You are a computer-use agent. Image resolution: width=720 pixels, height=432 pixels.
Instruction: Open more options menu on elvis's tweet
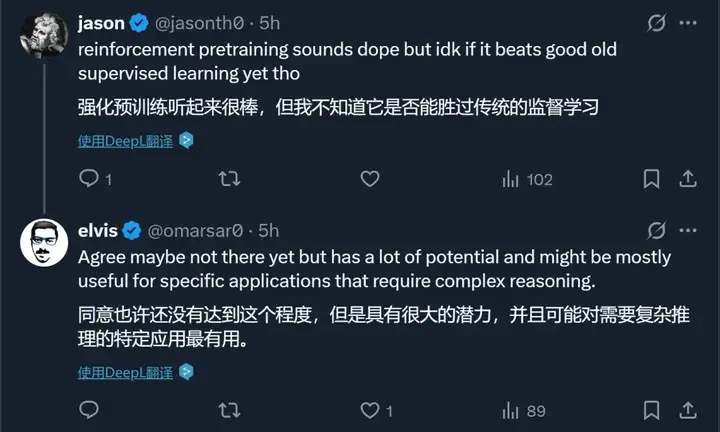[x=688, y=230]
